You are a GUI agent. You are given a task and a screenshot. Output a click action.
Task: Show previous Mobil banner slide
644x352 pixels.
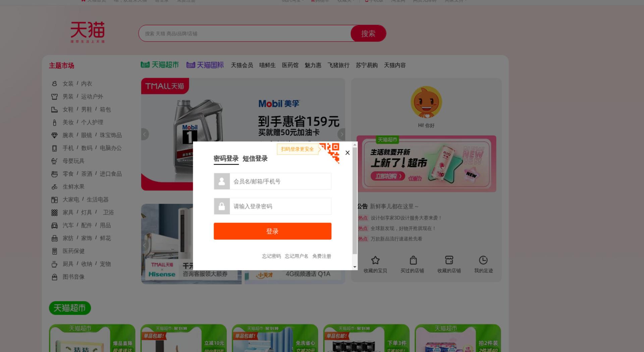[x=145, y=134]
